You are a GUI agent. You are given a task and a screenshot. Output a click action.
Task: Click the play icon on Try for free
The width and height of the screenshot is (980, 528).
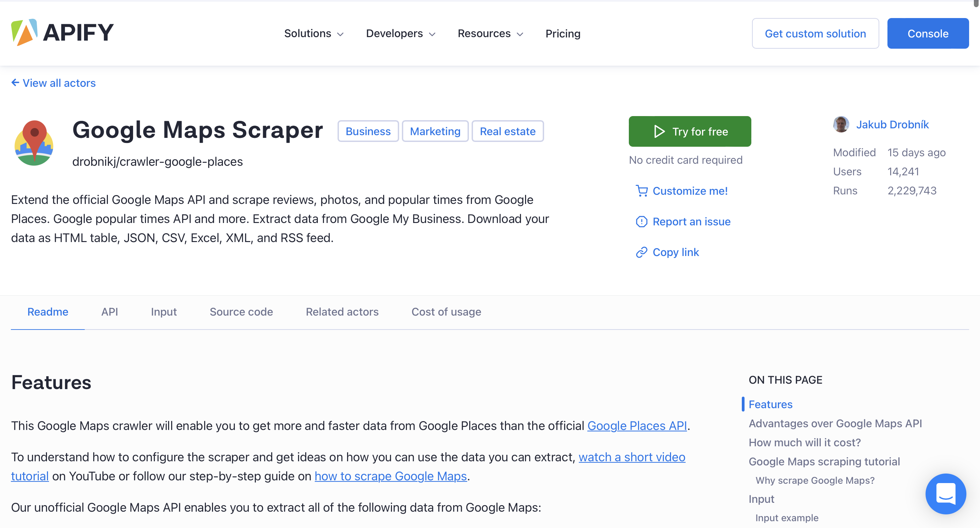tap(659, 131)
